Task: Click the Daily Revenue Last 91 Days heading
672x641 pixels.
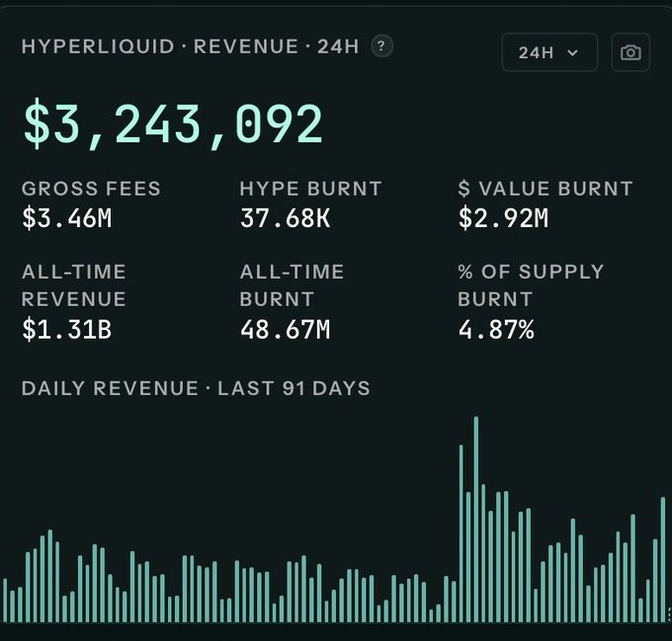Action: click(x=196, y=388)
